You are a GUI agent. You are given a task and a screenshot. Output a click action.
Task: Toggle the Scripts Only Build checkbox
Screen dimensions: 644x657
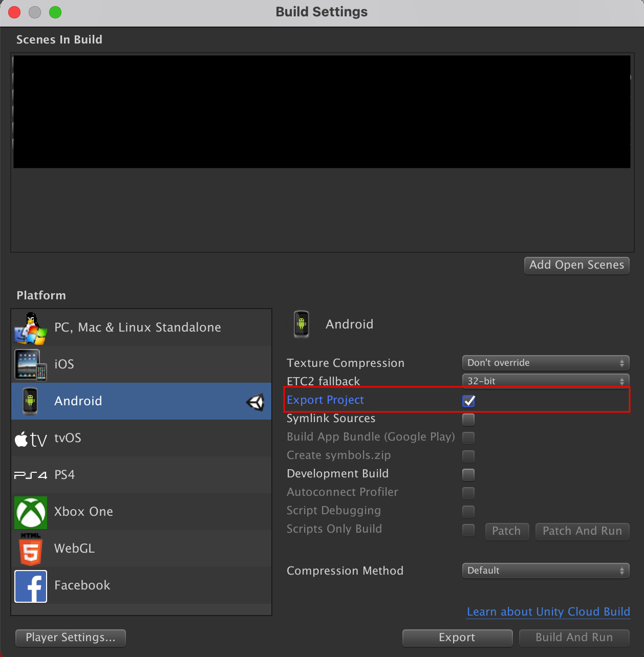pyautogui.click(x=468, y=530)
